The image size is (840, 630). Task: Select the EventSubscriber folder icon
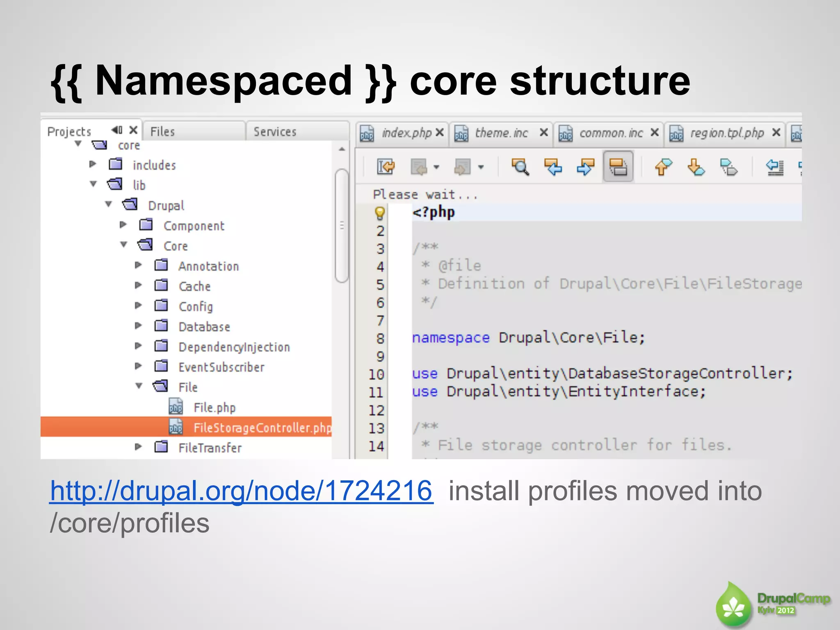161,366
